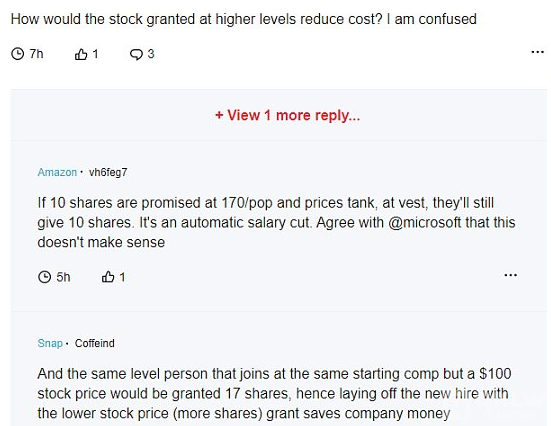
Task: Click the like count beside top post
Action: point(95,54)
